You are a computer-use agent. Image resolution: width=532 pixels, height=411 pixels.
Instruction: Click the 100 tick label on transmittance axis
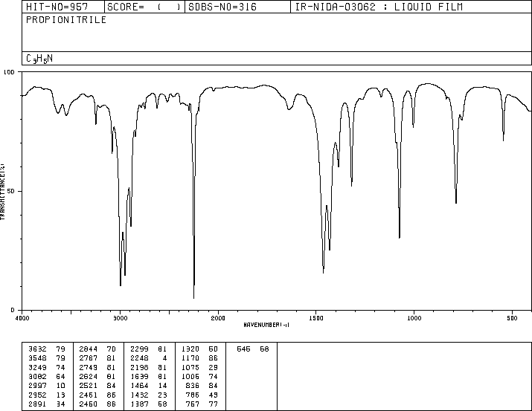click(9, 72)
